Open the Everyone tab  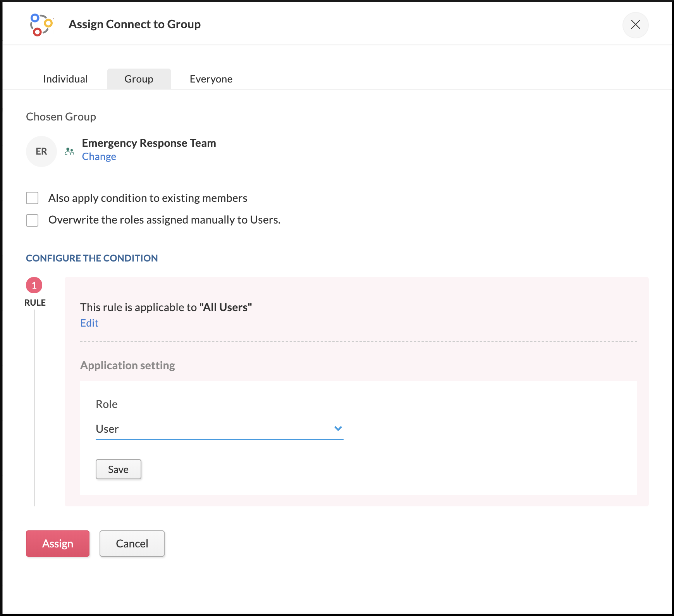[x=211, y=79]
